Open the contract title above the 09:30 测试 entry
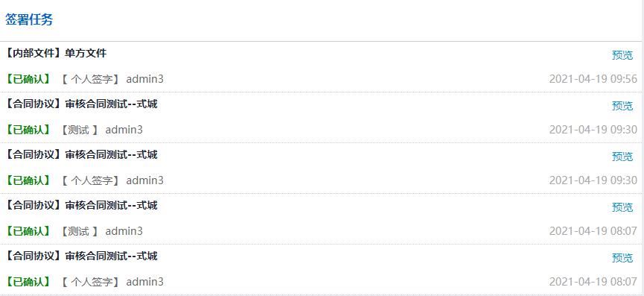Viewport: 644px width, 296px height. [x=81, y=104]
